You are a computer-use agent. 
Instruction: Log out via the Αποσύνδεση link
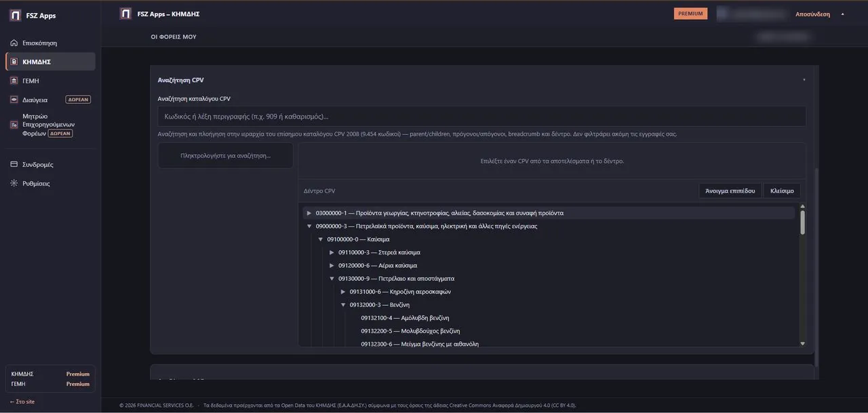click(x=812, y=14)
